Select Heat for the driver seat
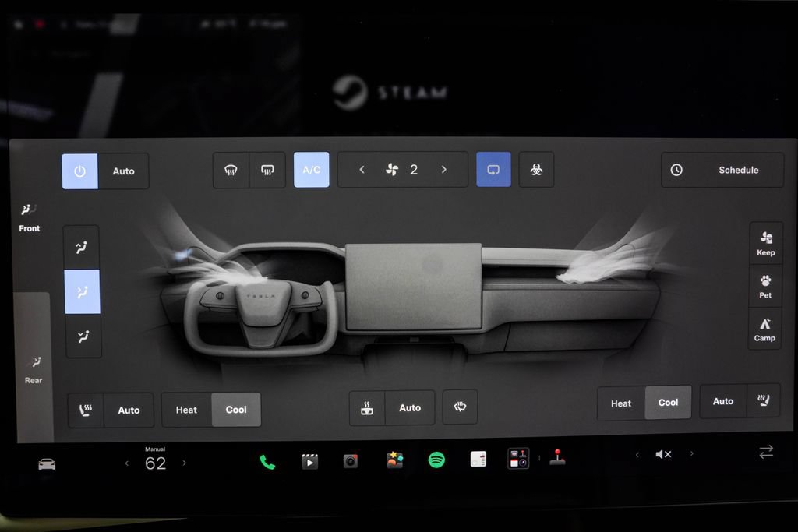 [x=186, y=410]
